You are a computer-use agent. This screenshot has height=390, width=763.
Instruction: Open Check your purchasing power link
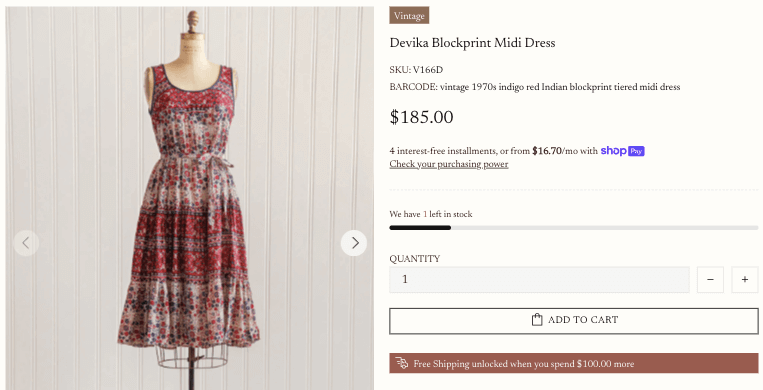coord(449,164)
